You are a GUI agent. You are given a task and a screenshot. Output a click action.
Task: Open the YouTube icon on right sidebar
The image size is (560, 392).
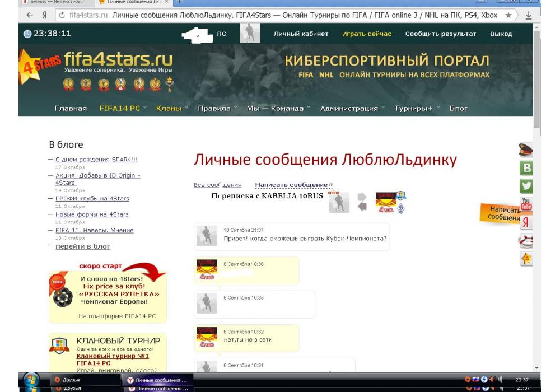point(526,204)
